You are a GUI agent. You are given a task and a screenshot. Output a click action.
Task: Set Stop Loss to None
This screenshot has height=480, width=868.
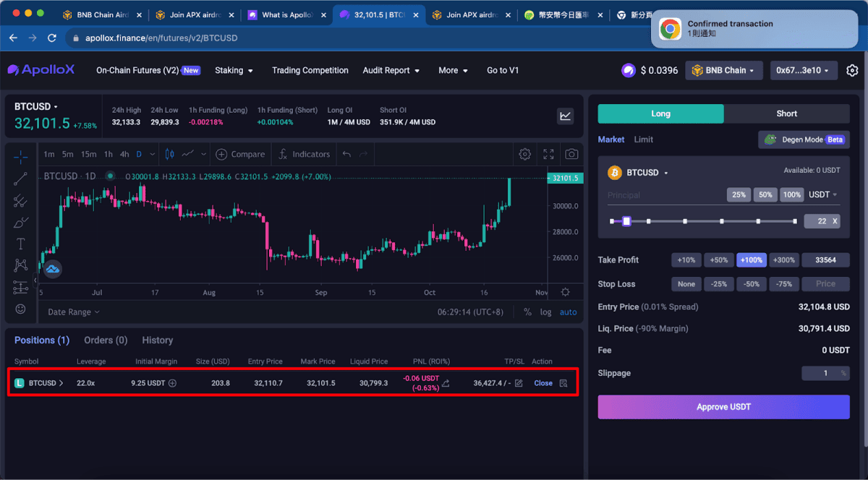(x=686, y=284)
